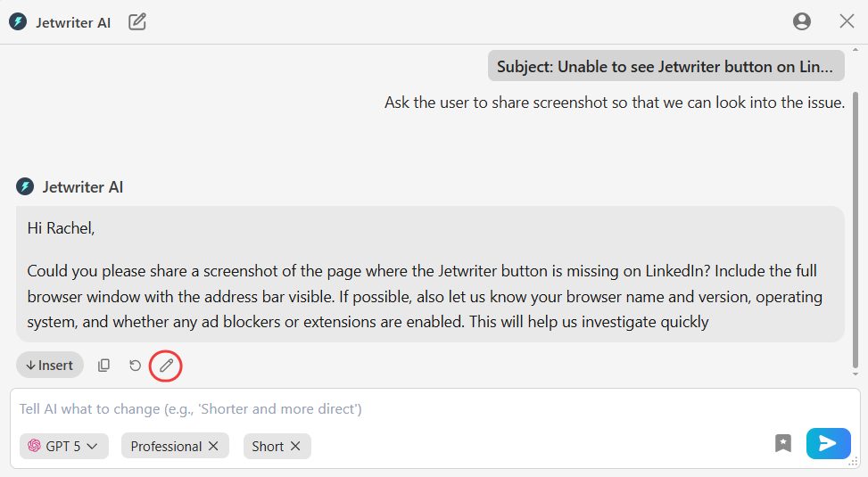868x477 pixels.
Task: Remove the Short length tag
Action: [x=295, y=446]
